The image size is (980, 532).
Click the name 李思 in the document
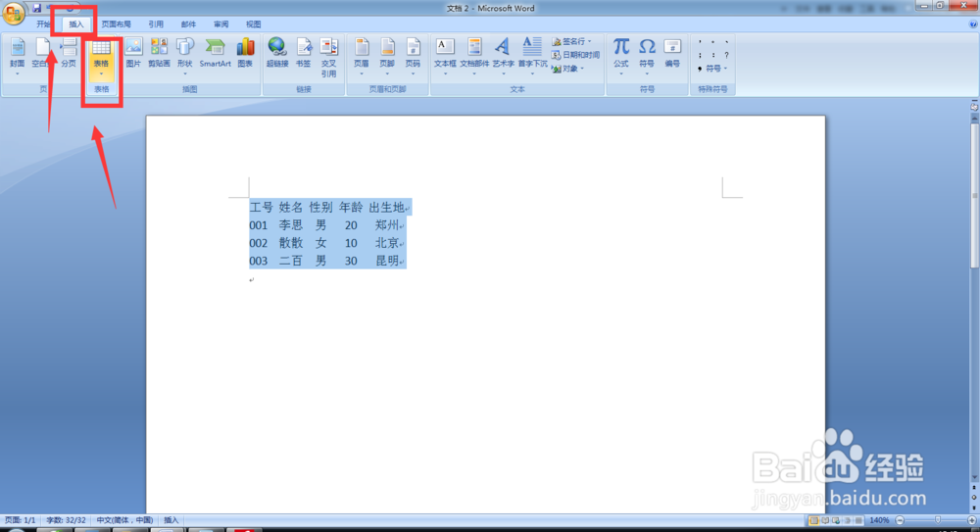[x=291, y=225]
